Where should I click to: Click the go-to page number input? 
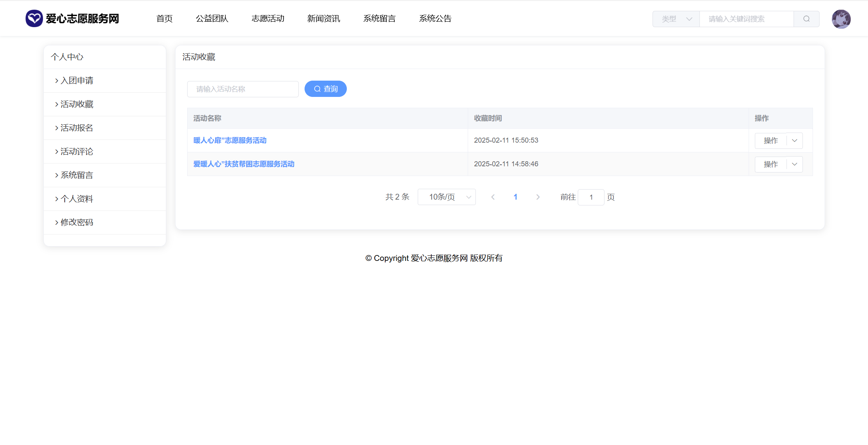coord(591,197)
